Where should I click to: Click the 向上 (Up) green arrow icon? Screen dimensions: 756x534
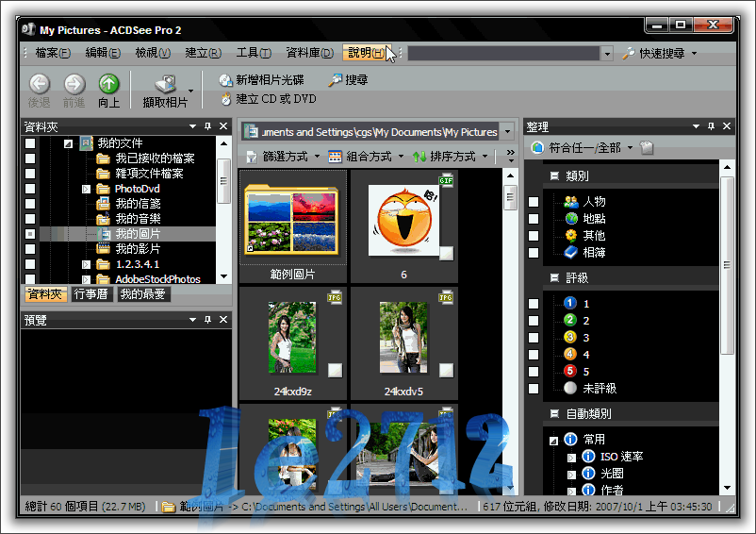pyautogui.click(x=109, y=85)
